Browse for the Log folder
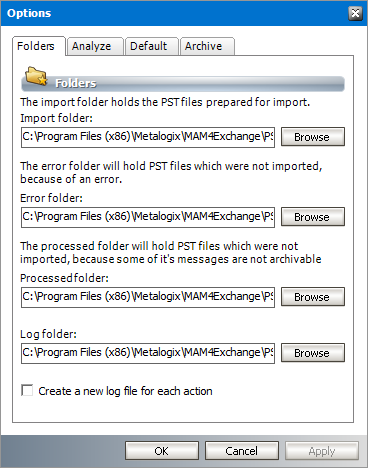This screenshot has width=368, height=468. 313,353
